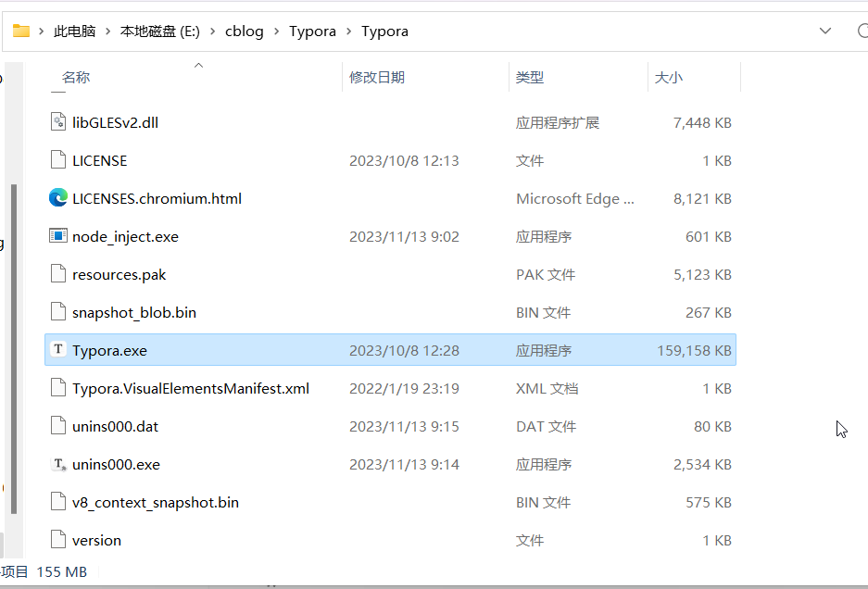Click the folder icon in address bar

(21, 31)
